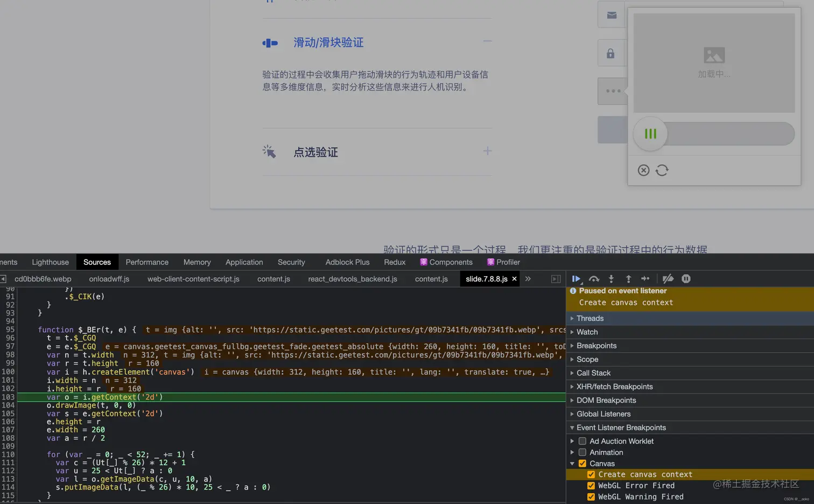Viewport: 814px width, 504px height.
Task: Toggle pause on exceptions icon
Action: [686, 278]
